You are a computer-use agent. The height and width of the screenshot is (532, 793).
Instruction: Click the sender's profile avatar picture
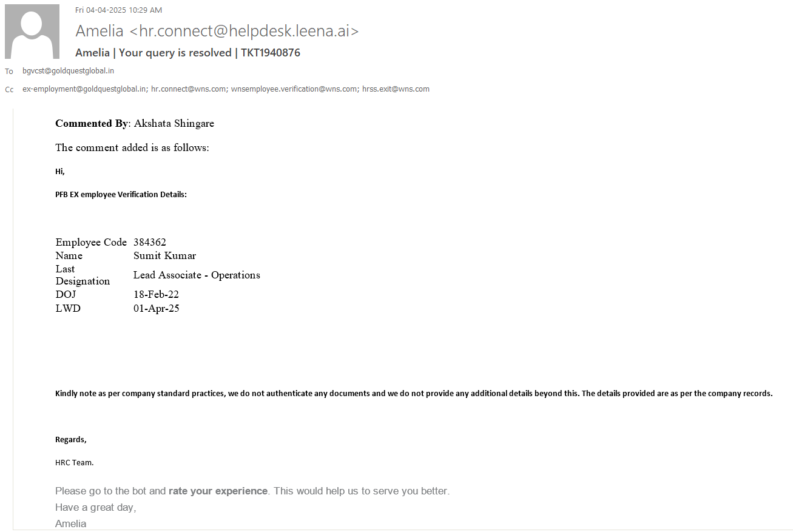coord(32,31)
